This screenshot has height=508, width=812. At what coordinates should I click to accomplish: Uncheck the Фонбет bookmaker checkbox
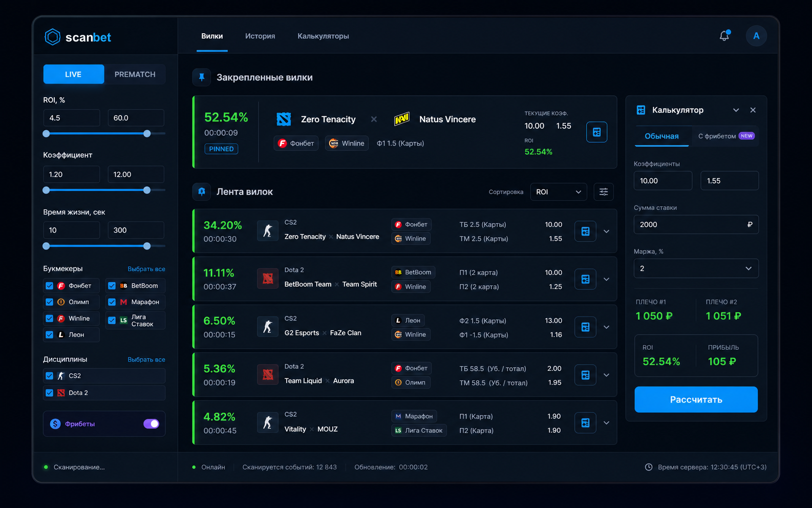coord(50,286)
